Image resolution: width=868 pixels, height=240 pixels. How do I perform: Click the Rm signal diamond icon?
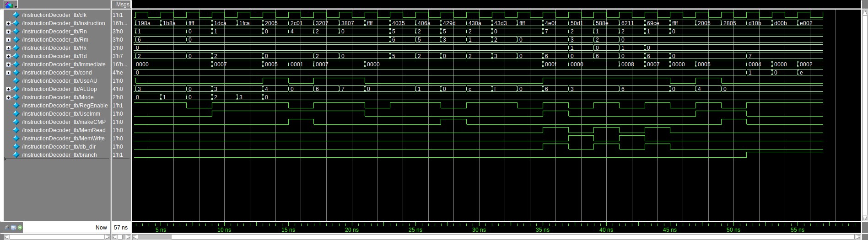16,40
